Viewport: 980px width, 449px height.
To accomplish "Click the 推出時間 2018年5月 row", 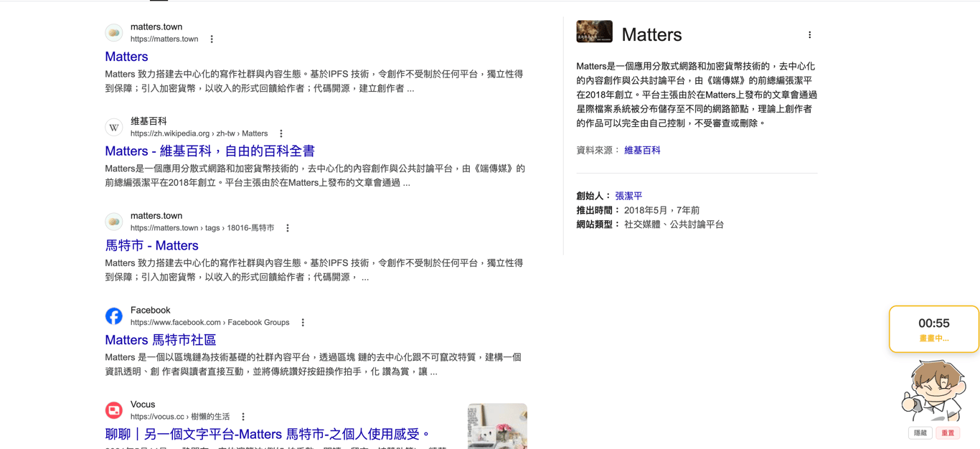I will [638, 210].
